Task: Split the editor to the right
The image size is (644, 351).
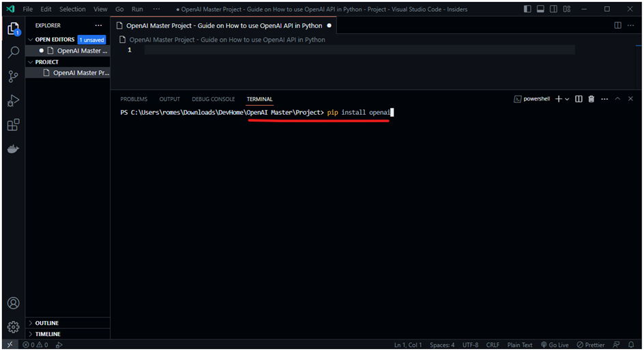Action: coord(617,25)
